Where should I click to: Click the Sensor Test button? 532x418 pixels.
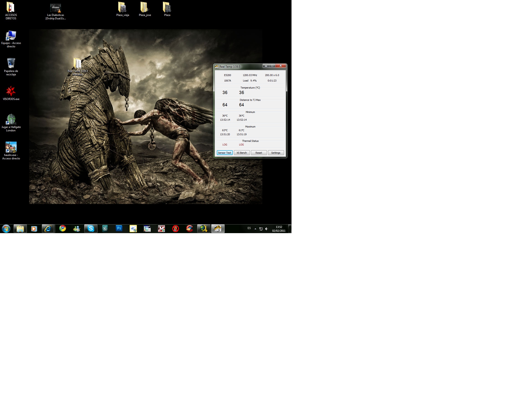[x=225, y=153]
